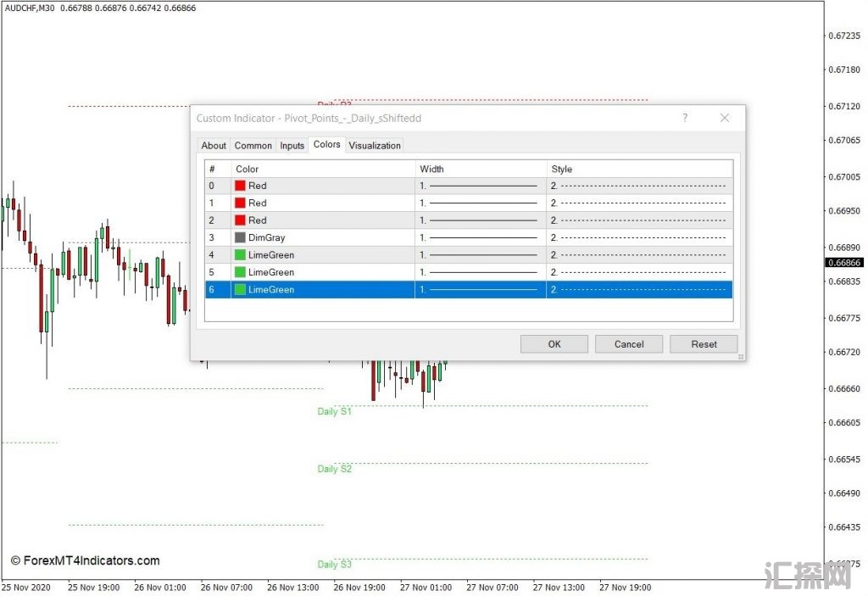Click red color swatch in row 1
This screenshot has height=596, width=868.
(241, 203)
